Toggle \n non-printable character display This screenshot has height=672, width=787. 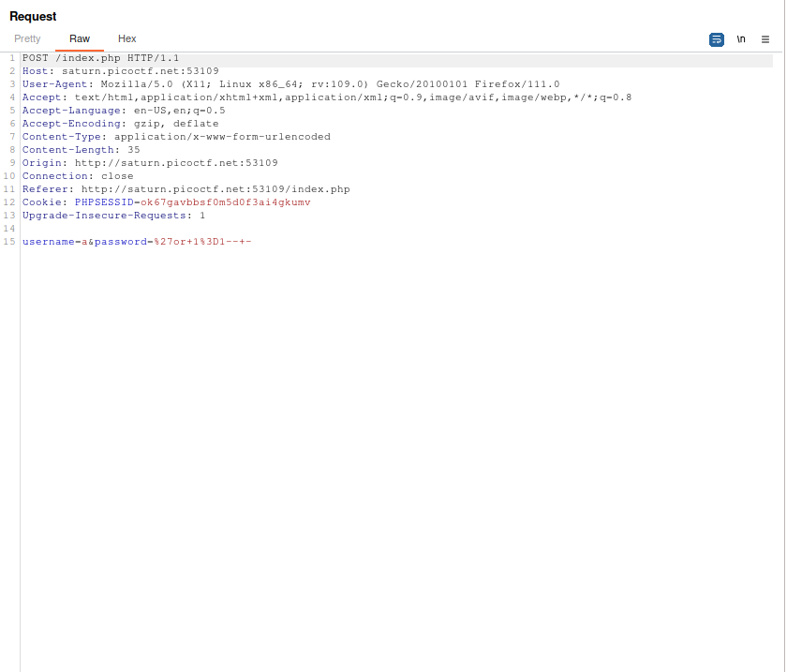tap(740, 39)
